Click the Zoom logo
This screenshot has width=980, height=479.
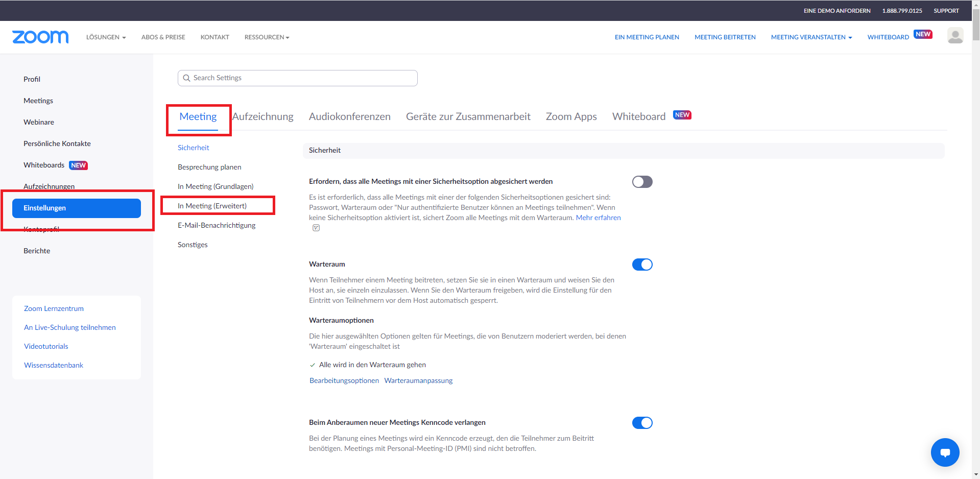40,36
